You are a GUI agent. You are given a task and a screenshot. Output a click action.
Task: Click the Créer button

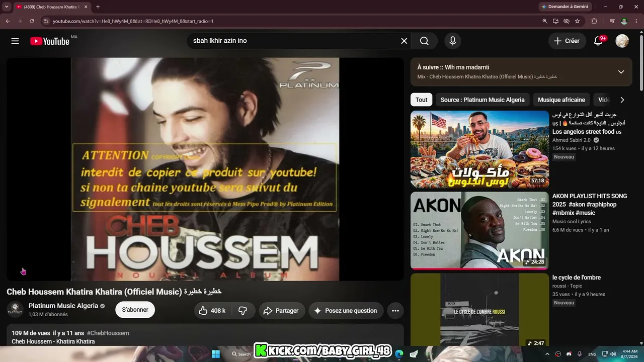tap(567, 41)
